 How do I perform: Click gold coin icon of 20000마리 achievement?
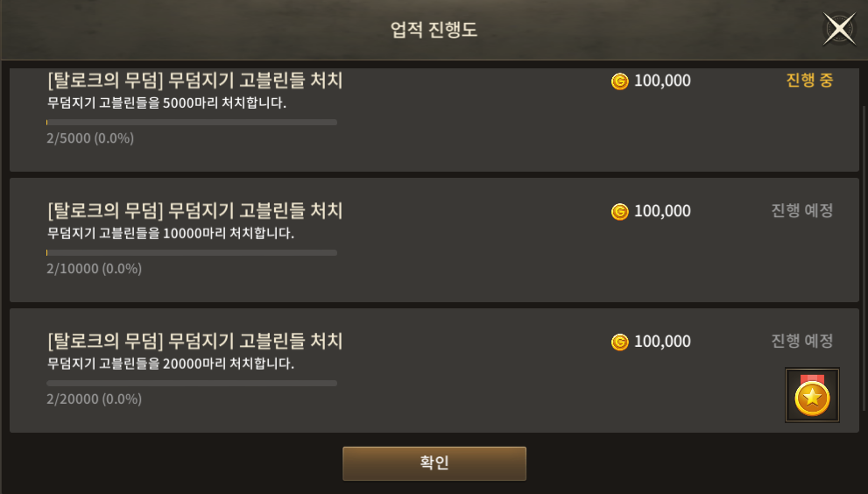619,342
